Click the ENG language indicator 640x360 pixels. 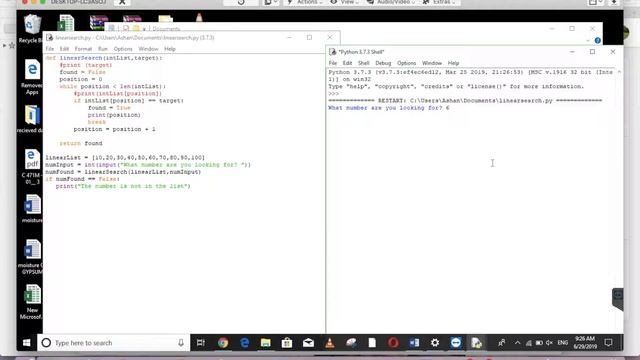(x=563, y=343)
